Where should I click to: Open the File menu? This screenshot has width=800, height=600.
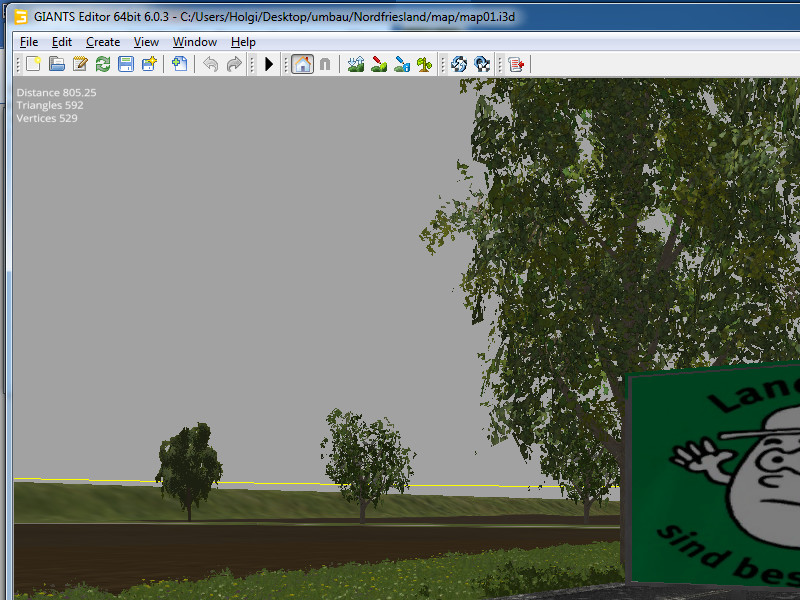[x=29, y=42]
